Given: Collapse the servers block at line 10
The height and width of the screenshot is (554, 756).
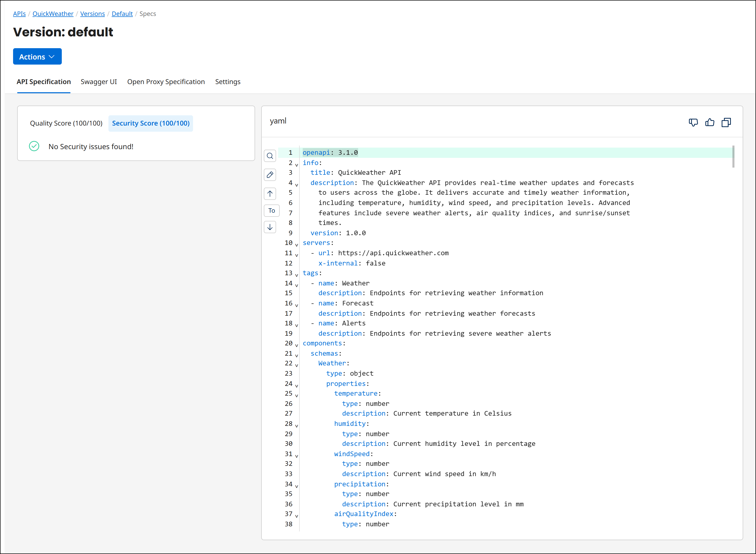Looking at the screenshot, I should (x=297, y=245).
